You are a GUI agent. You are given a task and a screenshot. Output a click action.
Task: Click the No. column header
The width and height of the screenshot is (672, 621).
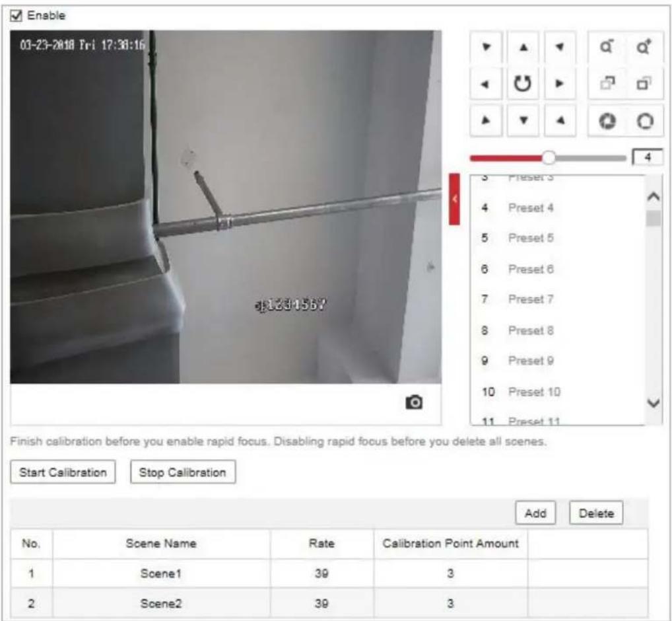(x=31, y=543)
